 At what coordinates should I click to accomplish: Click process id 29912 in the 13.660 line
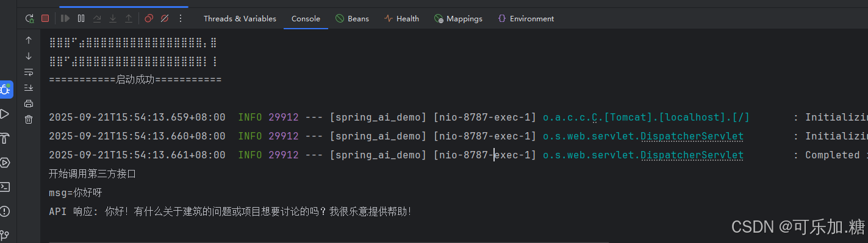click(284, 136)
